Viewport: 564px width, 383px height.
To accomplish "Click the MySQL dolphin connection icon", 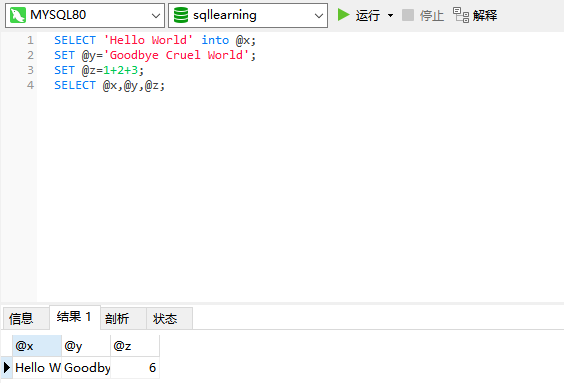I will pyautogui.click(x=18, y=15).
